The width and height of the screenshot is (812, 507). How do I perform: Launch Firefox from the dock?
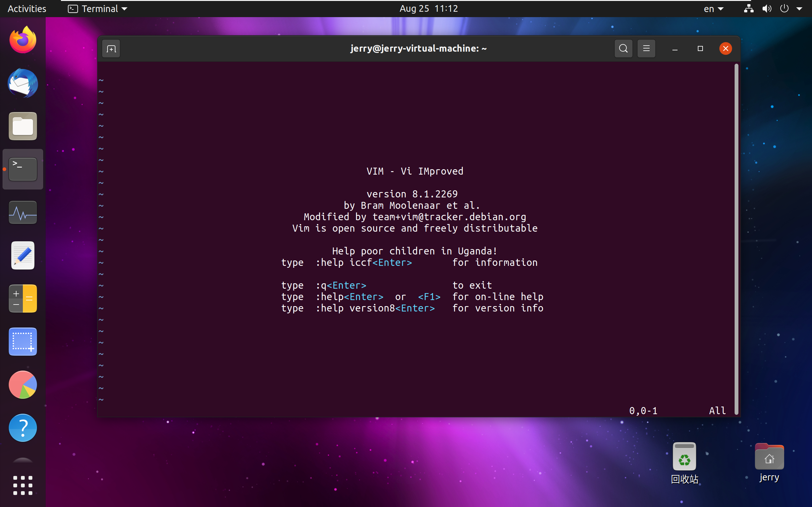click(23, 40)
